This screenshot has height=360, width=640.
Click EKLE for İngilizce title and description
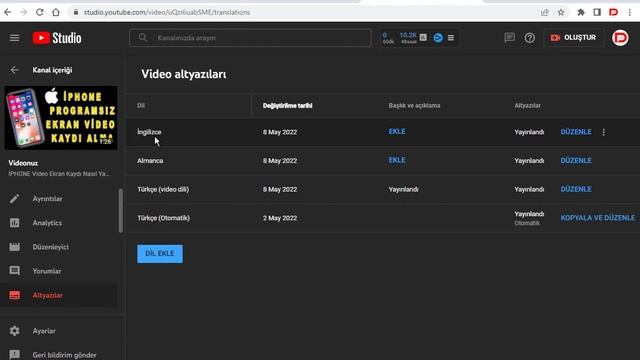pyautogui.click(x=397, y=131)
